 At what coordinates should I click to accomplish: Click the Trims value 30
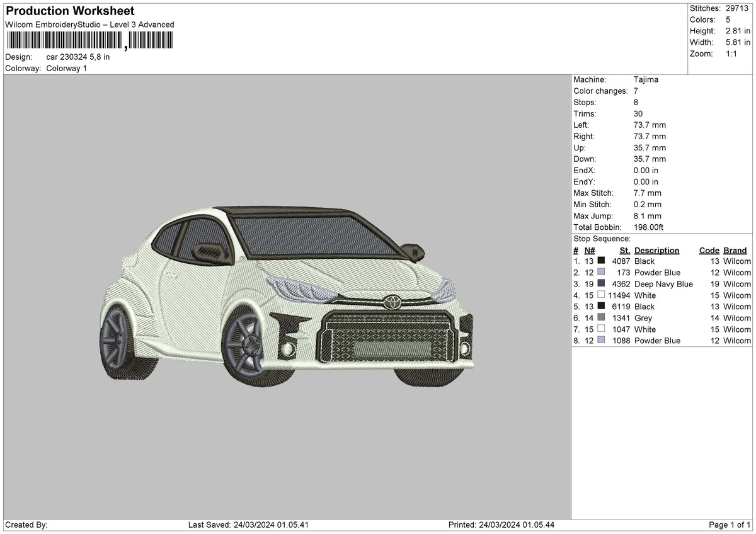coord(639,113)
